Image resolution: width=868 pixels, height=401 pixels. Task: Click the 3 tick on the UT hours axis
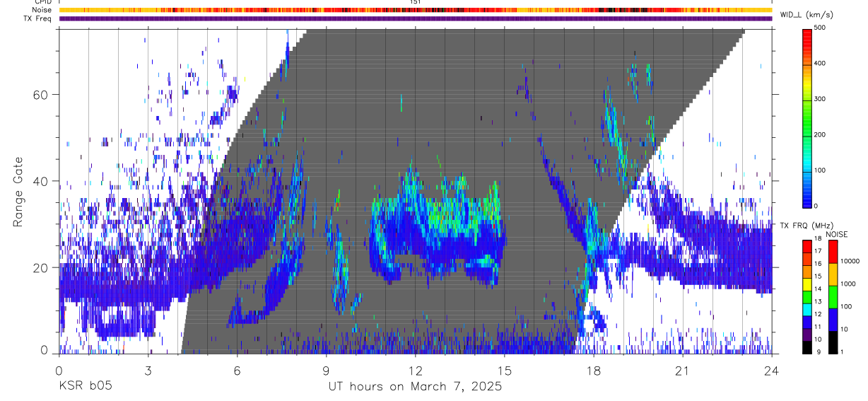coord(148,371)
